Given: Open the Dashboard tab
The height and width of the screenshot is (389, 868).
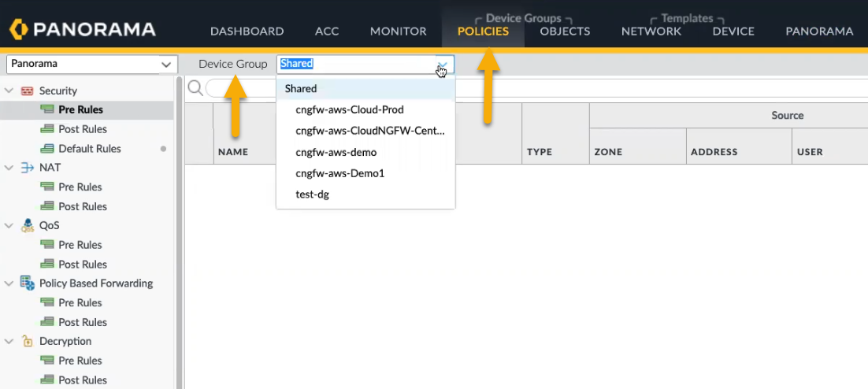Looking at the screenshot, I should click(x=247, y=31).
